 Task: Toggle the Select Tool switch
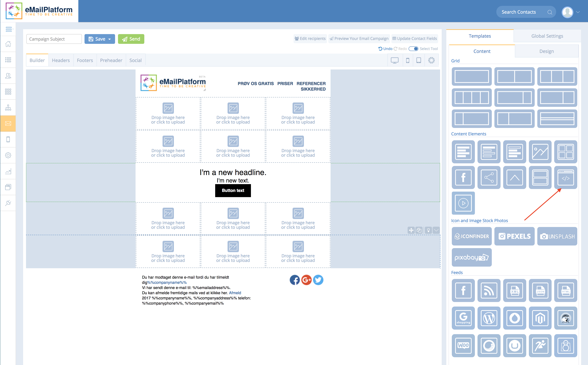413,49
